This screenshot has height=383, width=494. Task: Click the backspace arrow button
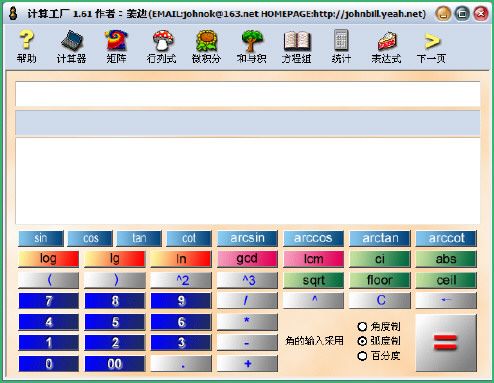pos(446,301)
